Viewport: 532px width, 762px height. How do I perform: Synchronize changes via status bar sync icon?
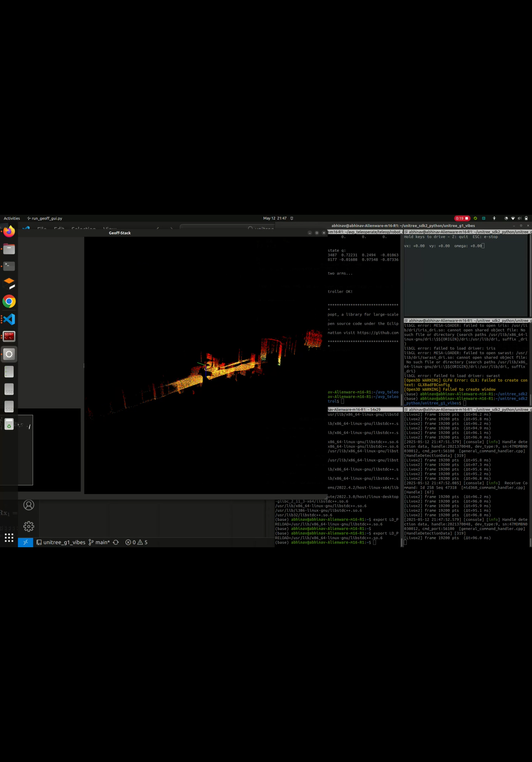pos(116,542)
